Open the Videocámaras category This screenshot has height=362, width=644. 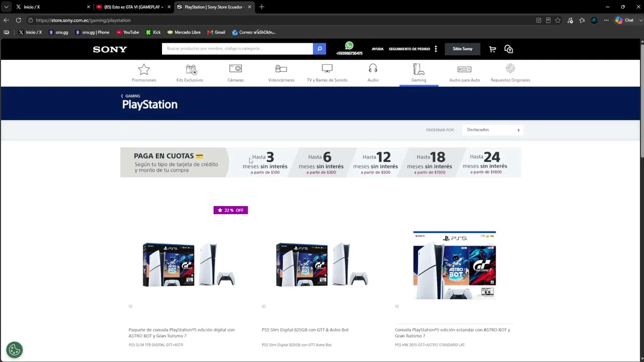click(x=281, y=73)
